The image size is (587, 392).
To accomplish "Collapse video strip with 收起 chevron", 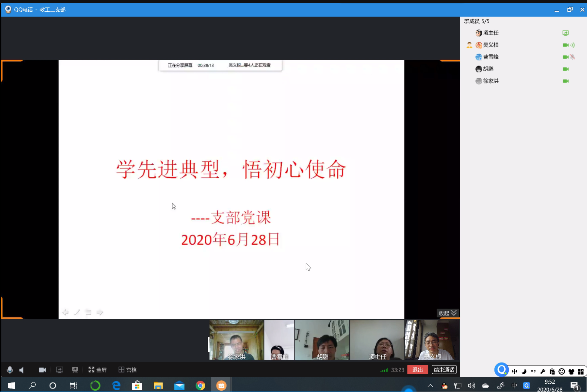I will [448, 313].
